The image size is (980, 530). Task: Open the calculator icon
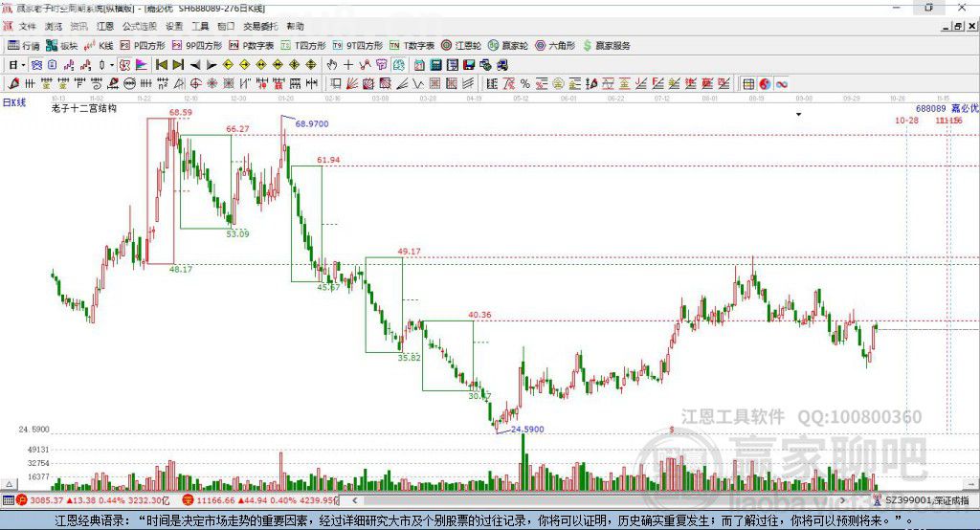(x=435, y=65)
